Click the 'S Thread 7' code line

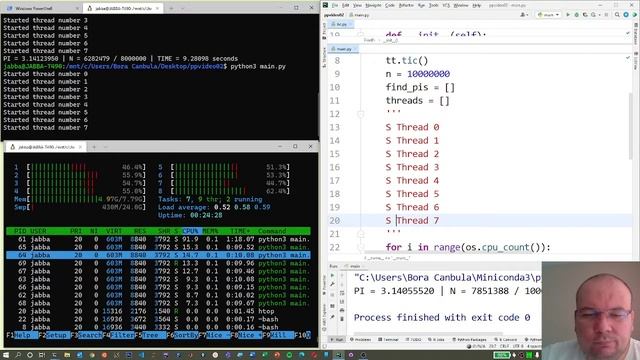click(412, 220)
